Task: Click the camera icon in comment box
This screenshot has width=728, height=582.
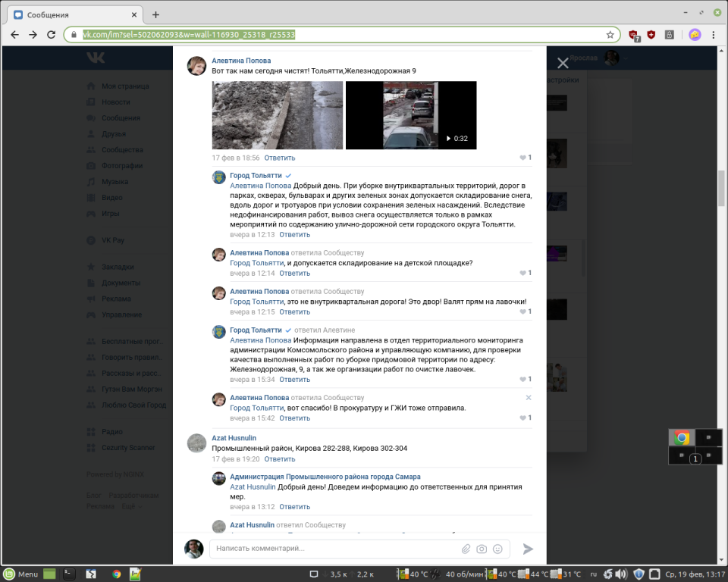Action: pyautogui.click(x=482, y=549)
